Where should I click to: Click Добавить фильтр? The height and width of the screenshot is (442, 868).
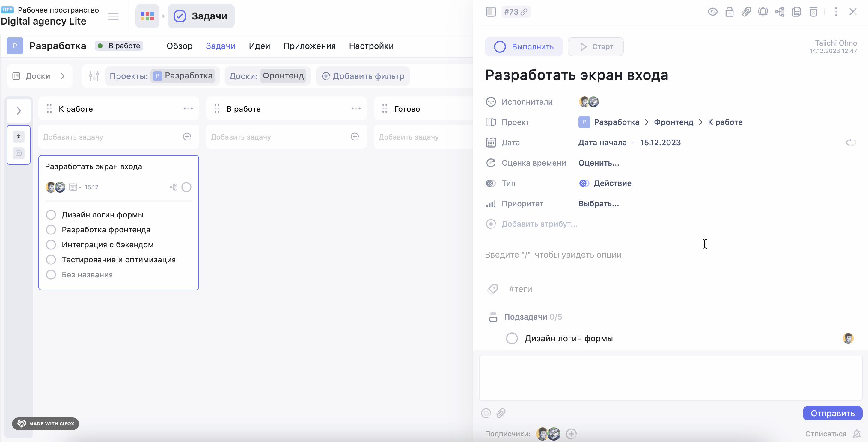[x=363, y=76]
